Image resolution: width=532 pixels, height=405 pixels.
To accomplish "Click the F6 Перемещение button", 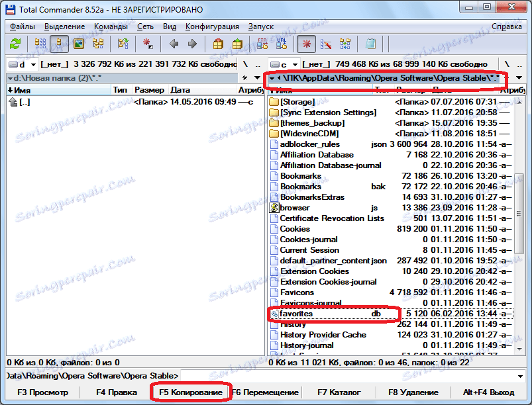I will 265,392.
